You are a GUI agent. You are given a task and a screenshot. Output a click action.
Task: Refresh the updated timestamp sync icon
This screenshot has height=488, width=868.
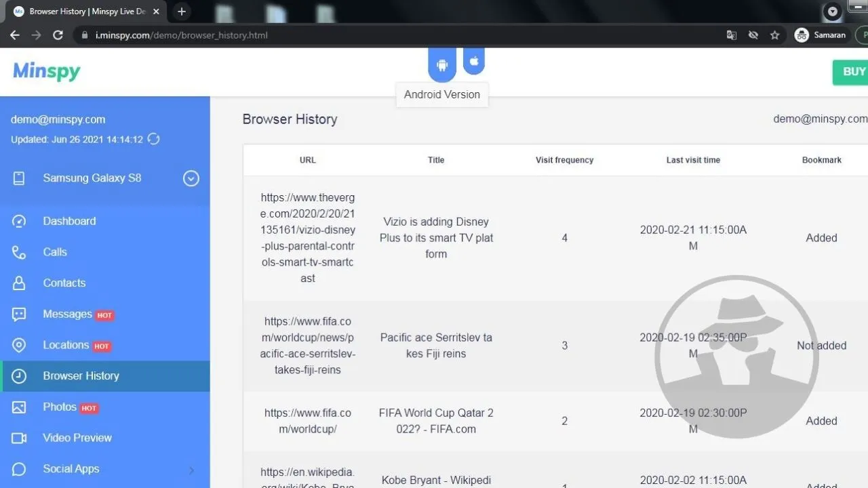click(154, 139)
